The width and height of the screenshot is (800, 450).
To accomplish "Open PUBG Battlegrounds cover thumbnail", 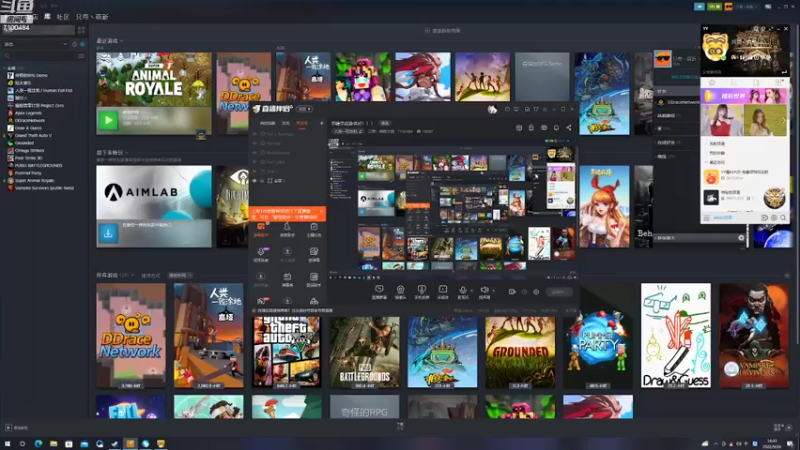I will point(364,352).
